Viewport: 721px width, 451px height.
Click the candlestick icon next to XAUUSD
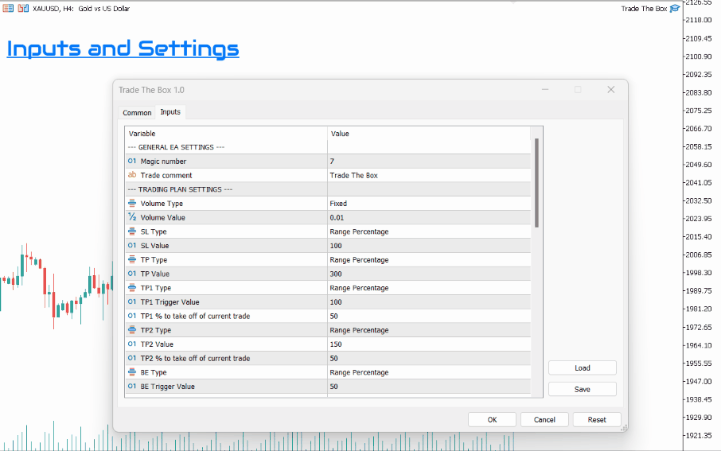pos(23,8)
